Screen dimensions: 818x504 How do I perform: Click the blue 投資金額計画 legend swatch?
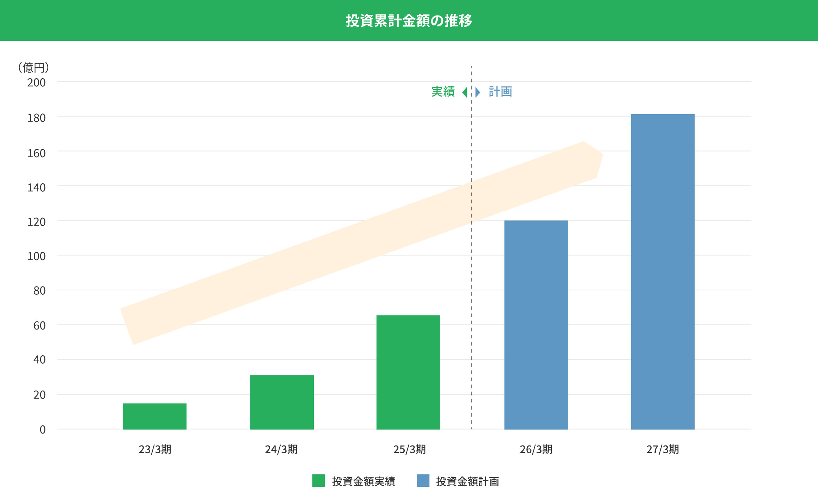pyautogui.click(x=423, y=480)
